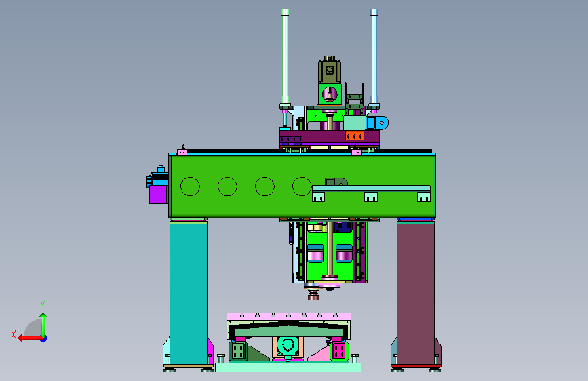588x381 pixels.
Task: Select the leftmost circular hole in the beam
Action: coord(190,186)
